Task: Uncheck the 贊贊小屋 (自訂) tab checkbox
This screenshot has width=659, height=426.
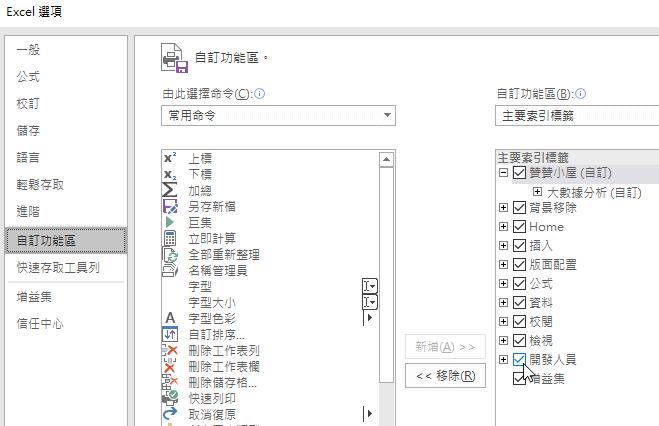Action: (x=519, y=173)
